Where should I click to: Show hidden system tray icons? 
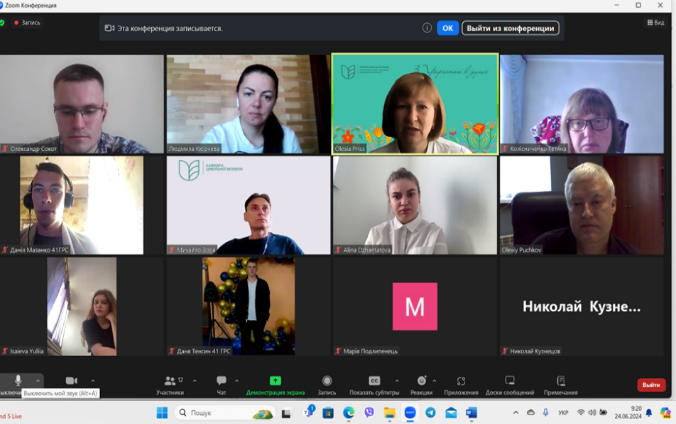click(516, 413)
